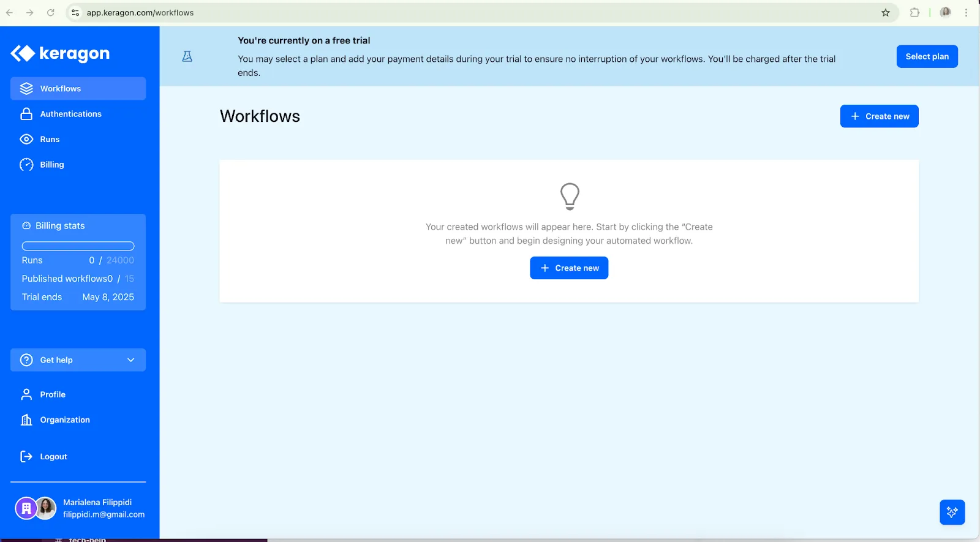Image resolution: width=980 pixels, height=542 pixels.
Task: Click the Authentications lock icon
Action: (x=26, y=114)
